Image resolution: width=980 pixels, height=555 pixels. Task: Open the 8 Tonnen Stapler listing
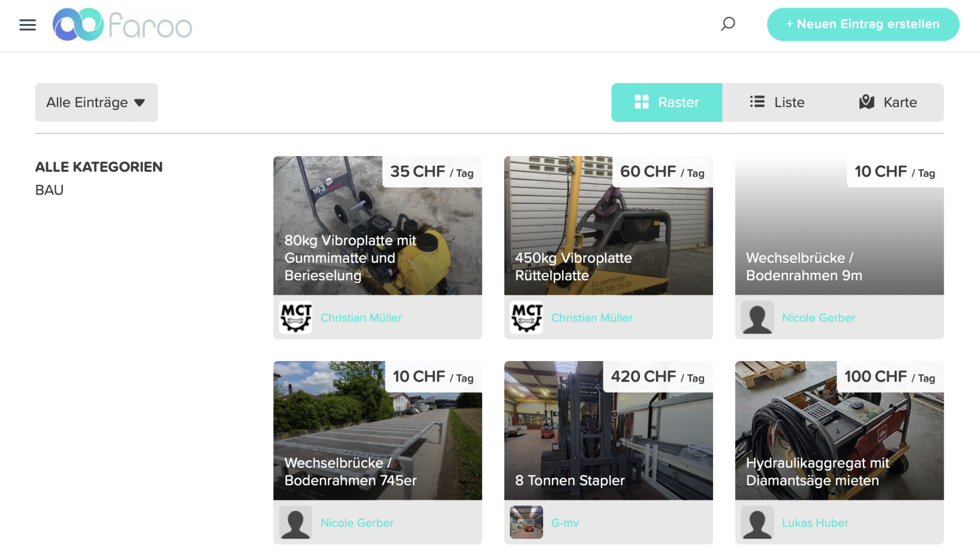pyautogui.click(x=608, y=431)
